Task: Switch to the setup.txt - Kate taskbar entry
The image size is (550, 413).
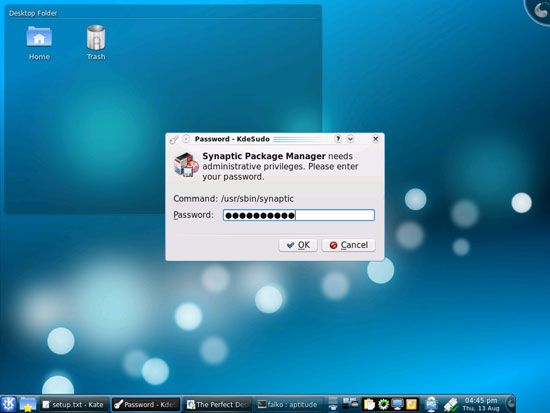Action: [x=73, y=405]
